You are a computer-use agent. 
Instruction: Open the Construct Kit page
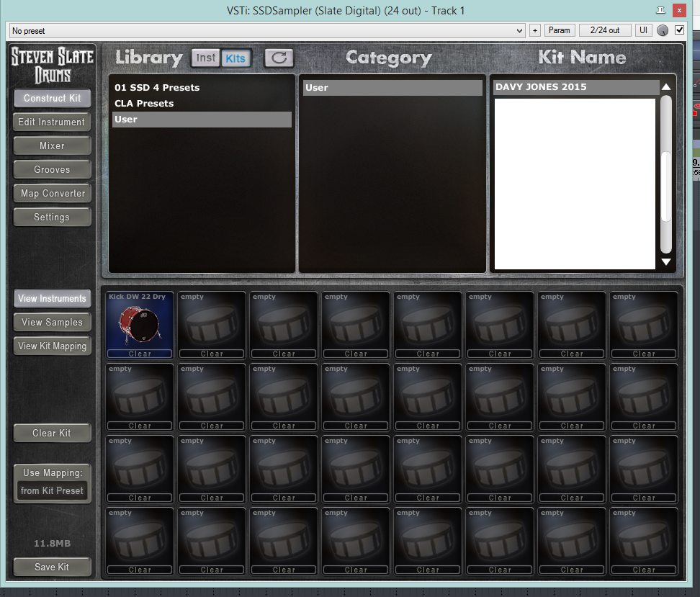point(53,98)
